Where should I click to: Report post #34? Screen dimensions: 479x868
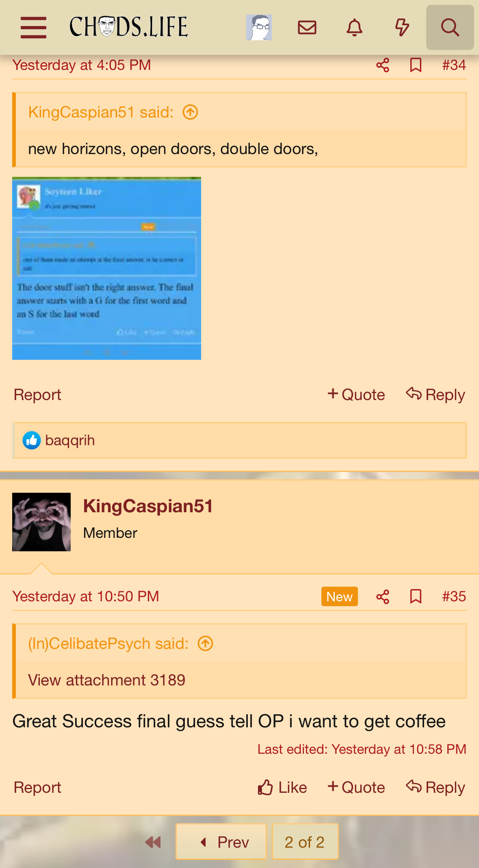(37, 395)
